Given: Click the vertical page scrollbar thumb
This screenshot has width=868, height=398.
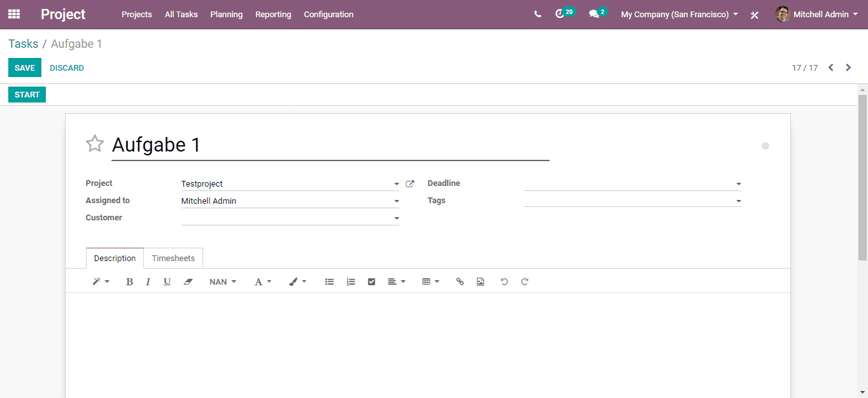Looking at the screenshot, I should (x=862, y=177).
